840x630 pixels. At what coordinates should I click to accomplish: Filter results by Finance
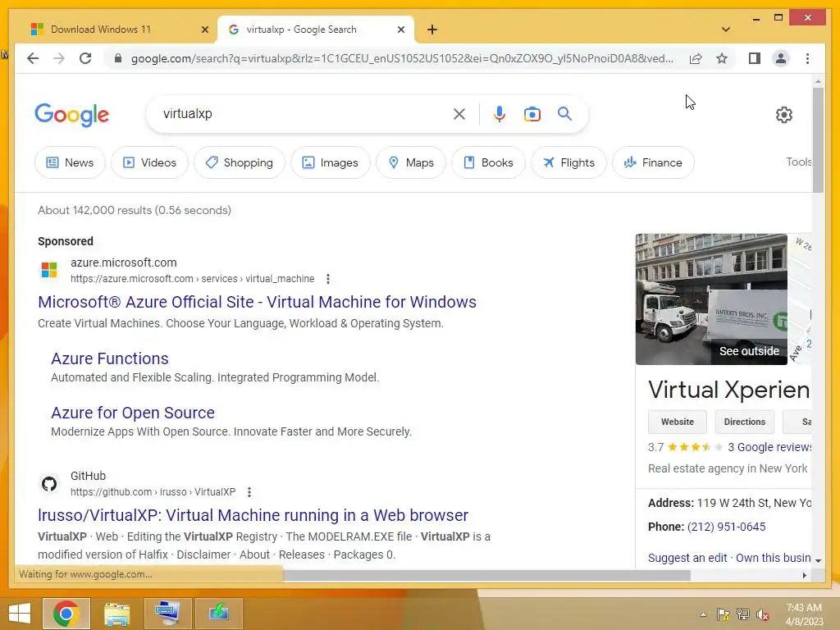pos(653,162)
